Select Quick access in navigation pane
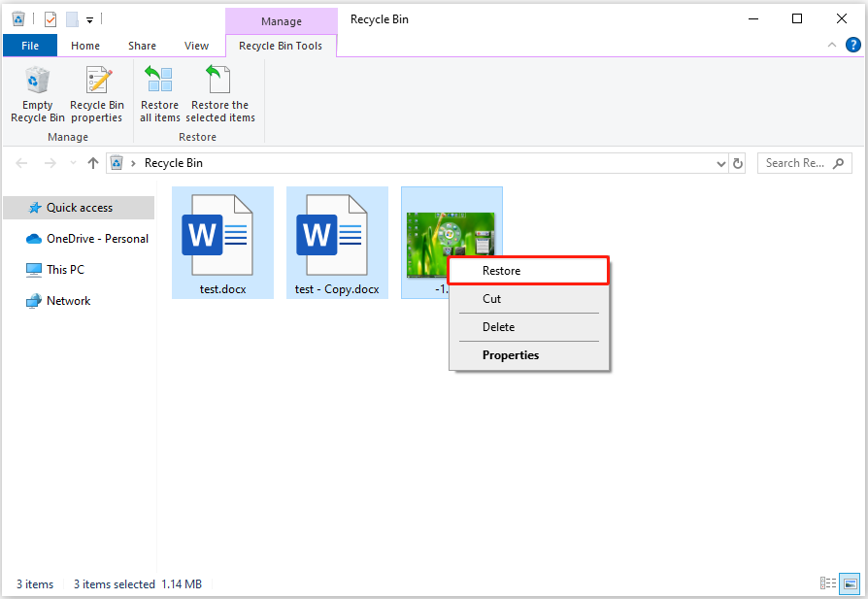Screen dimensions: 868x599 [79, 208]
